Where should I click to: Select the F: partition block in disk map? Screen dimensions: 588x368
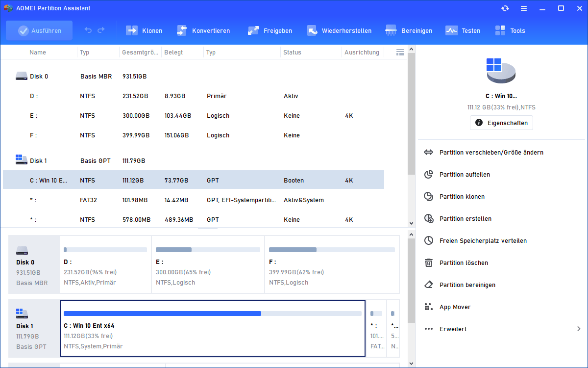pyautogui.click(x=332, y=264)
